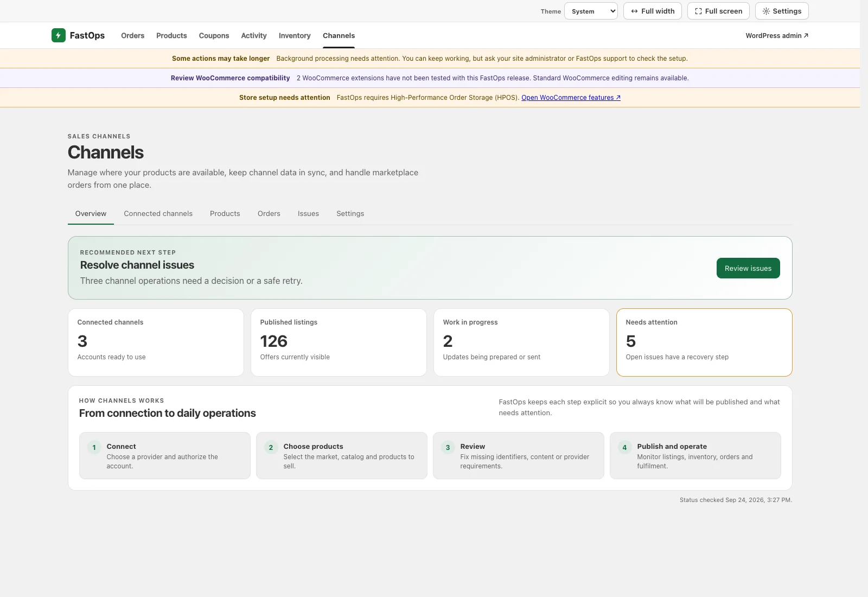This screenshot has width=868, height=597.
Task: Switch to the Overview tab
Action: (91, 213)
